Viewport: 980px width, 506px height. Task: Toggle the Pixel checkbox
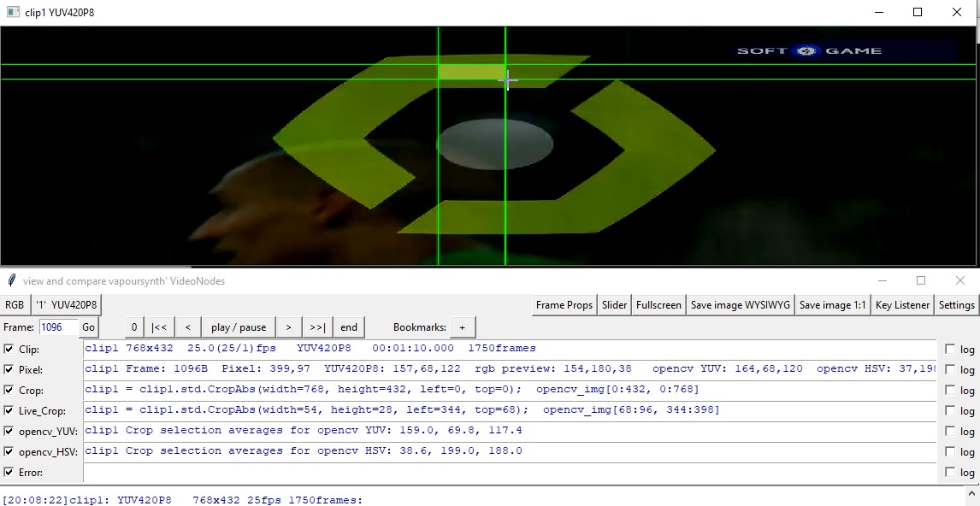point(9,369)
